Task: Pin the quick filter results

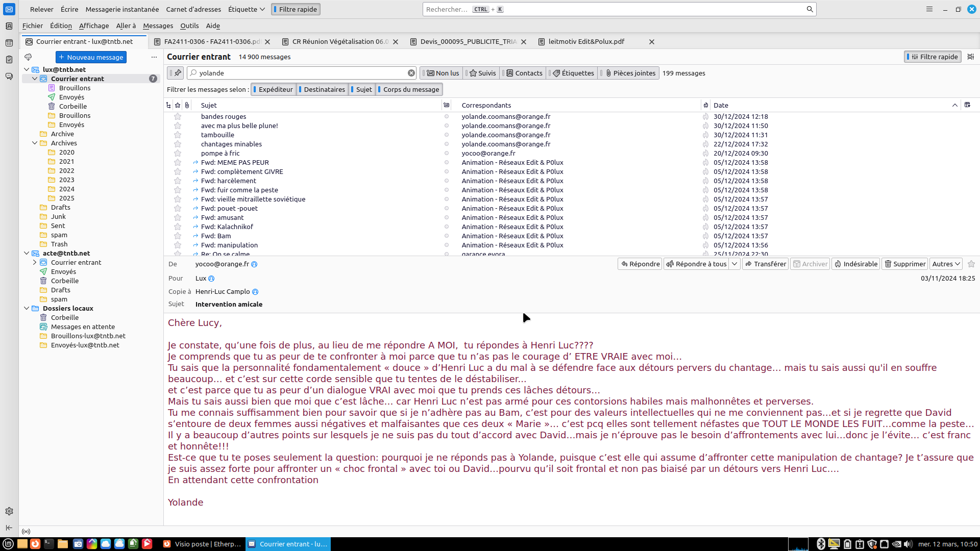Action: point(177,73)
